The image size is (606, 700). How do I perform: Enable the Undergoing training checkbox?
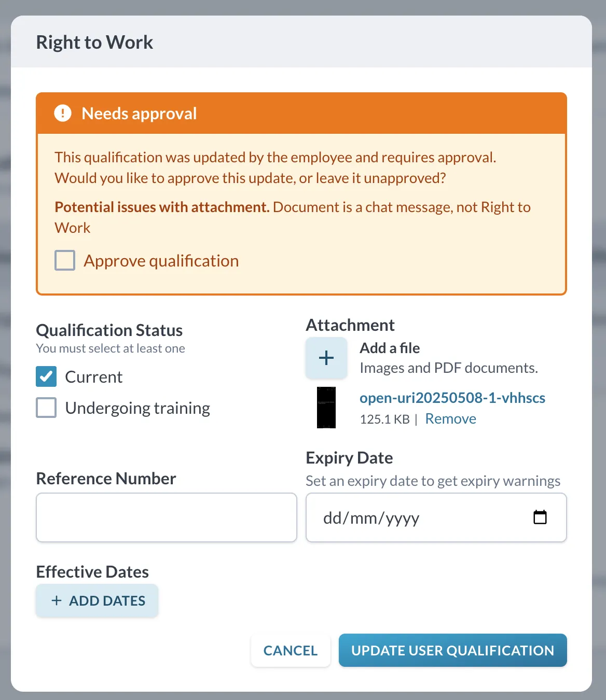[x=46, y=408]
